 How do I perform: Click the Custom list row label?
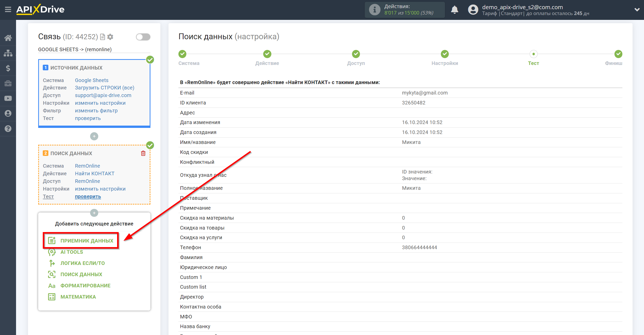tap(193, 287)
